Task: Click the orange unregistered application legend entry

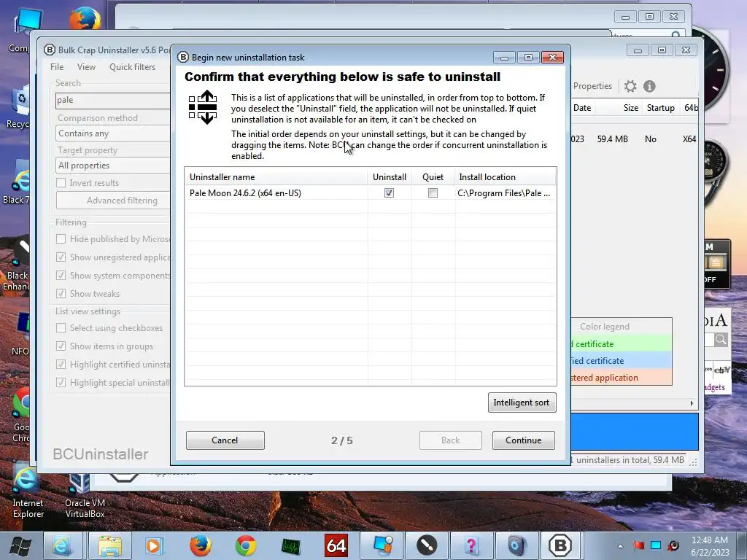Action: (x=622, y=378)
